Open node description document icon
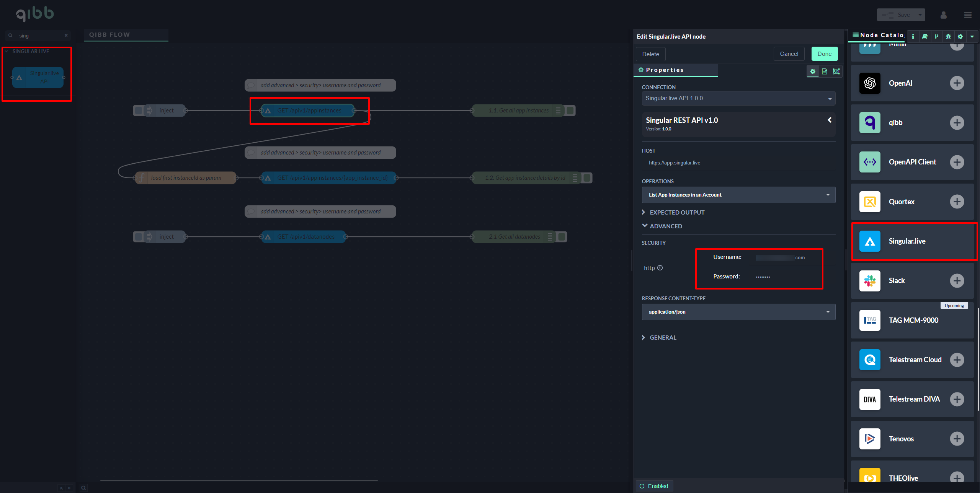 pos(825,71)
